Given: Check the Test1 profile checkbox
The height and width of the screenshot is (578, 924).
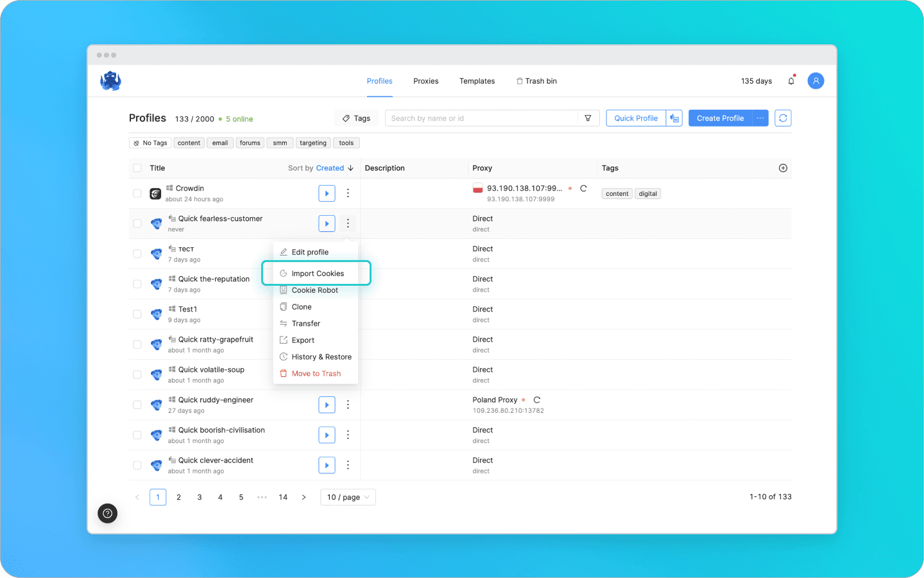Looking at the screenshot, I should (x=137, y=314).
